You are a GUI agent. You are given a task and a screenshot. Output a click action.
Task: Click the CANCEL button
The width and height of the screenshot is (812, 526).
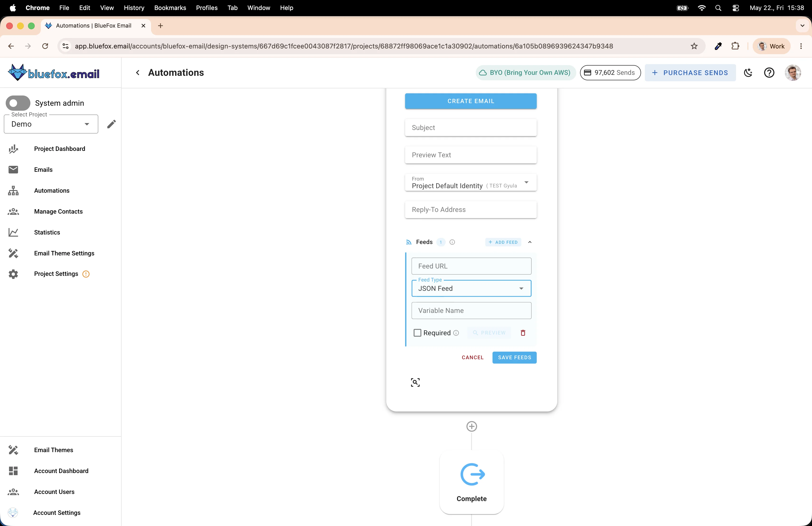472,357
